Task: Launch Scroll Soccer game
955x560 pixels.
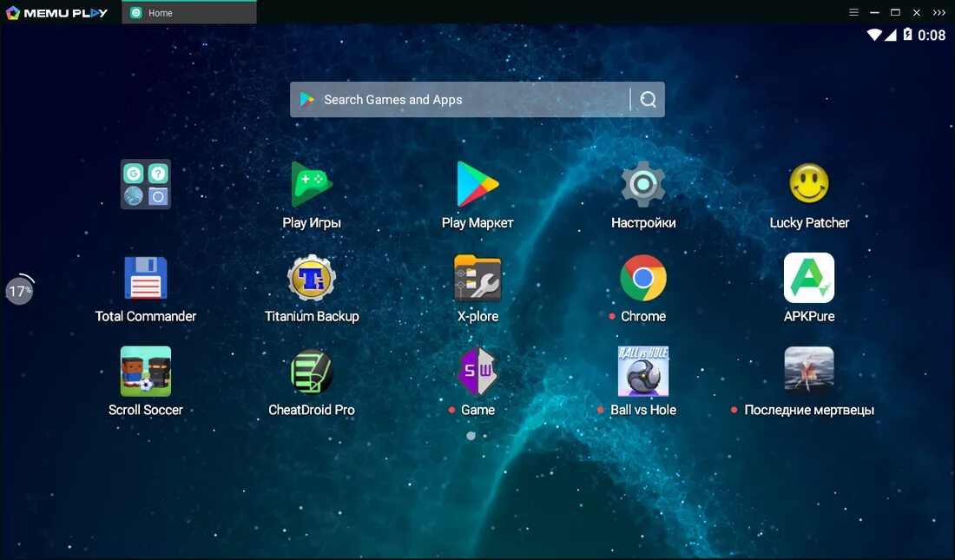Action: point(146,372)
